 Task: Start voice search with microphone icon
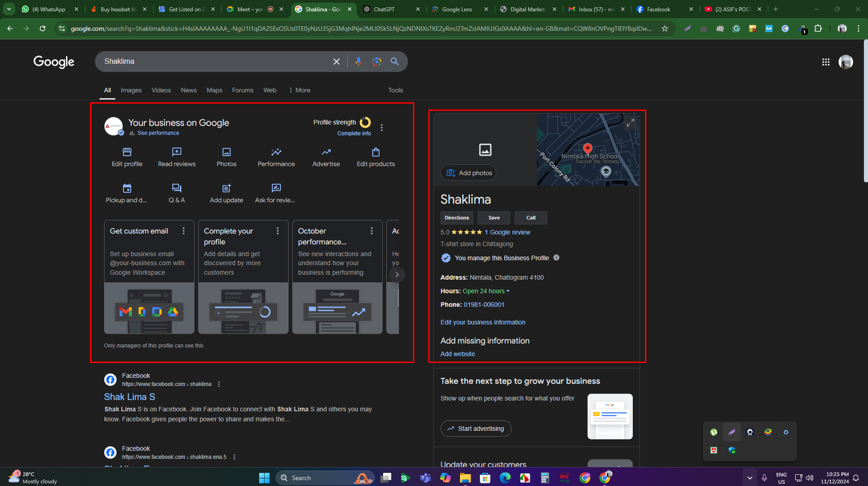[358, 62]
